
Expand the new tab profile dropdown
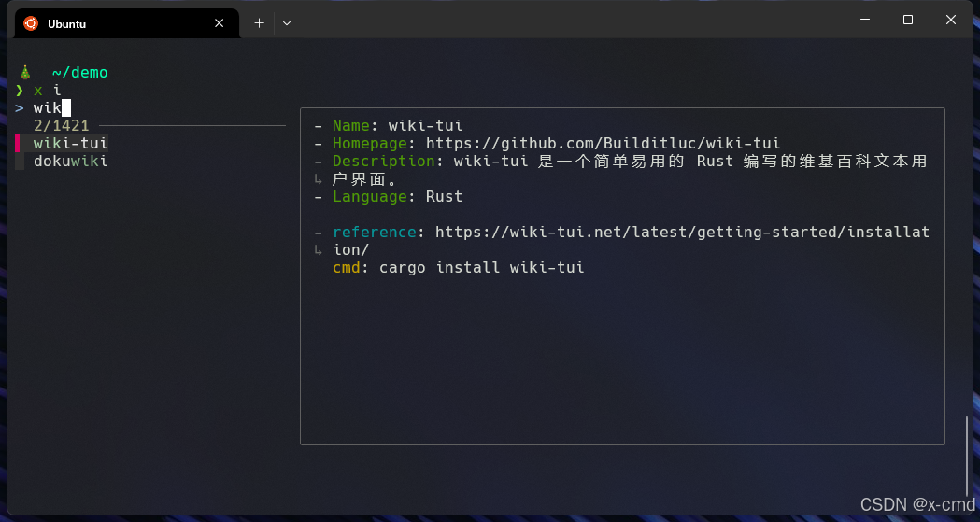[287, 23]
